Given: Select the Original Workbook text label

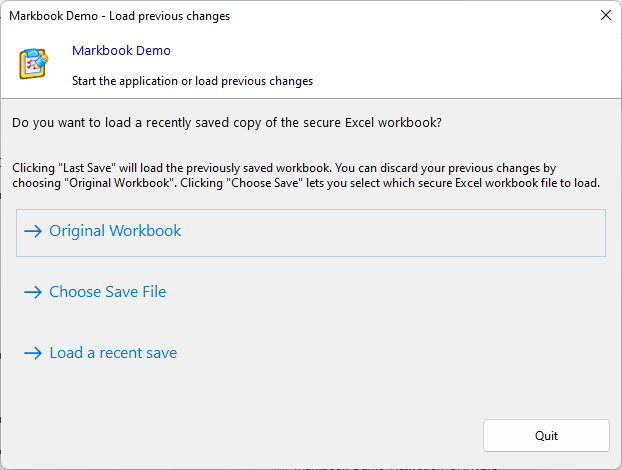Looking at the screenshot, I should (x=115, y=231).
